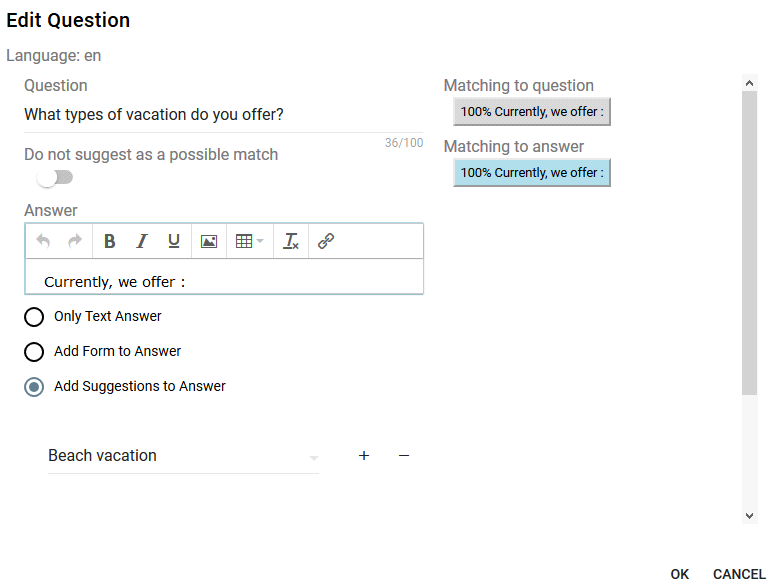Clear formatting with the Tx icon
This screenshot has height=582, width=768.
291,241
